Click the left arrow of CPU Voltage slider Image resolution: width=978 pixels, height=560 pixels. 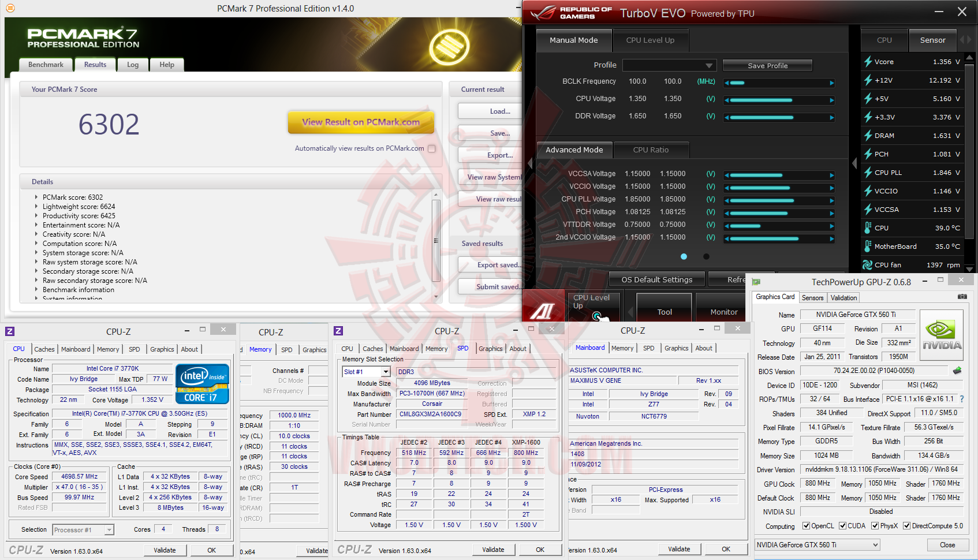coord(727,100)
